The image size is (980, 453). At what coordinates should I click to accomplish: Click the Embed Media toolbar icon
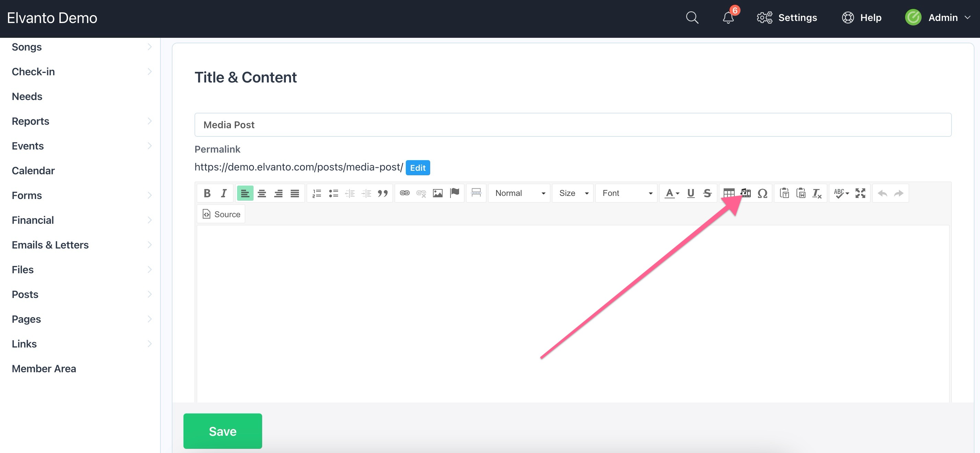746,193
